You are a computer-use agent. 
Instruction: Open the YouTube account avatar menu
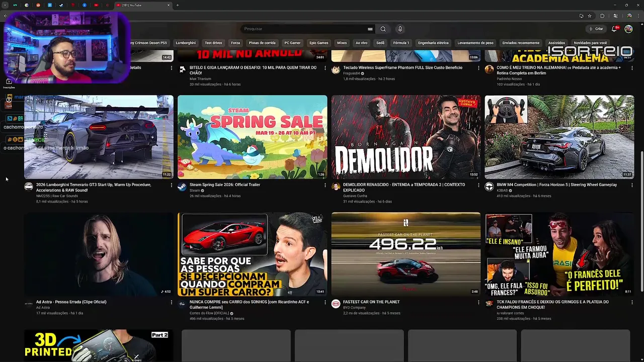[x=628, y=29]
